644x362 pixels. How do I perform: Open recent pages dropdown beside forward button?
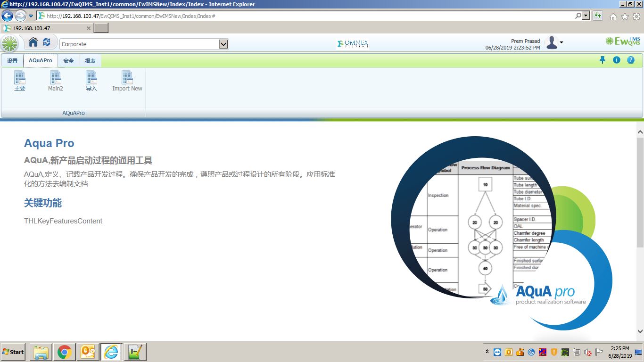(x=31, y=16)
